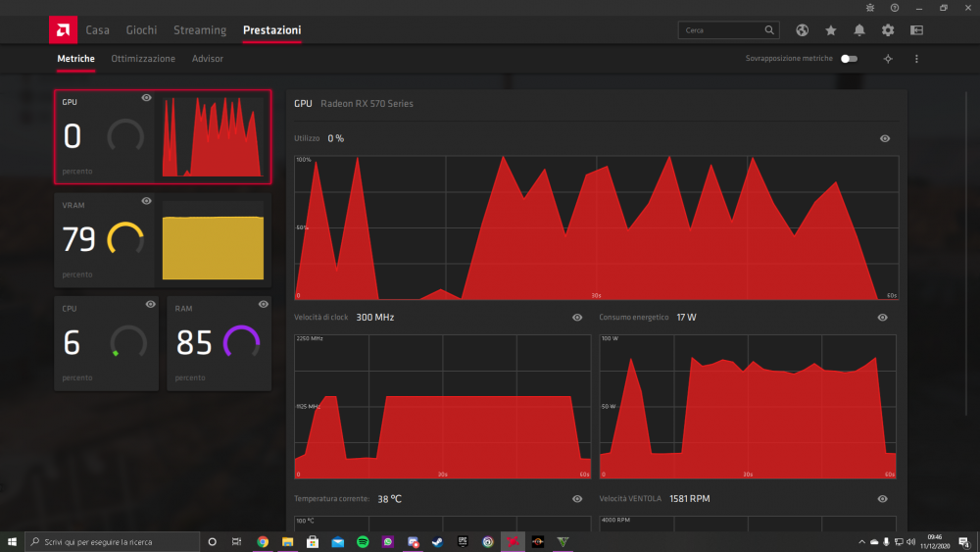Open three-dot more options menu
The width and height of the screenshot is (980, 552).
(x=916, y=59)
